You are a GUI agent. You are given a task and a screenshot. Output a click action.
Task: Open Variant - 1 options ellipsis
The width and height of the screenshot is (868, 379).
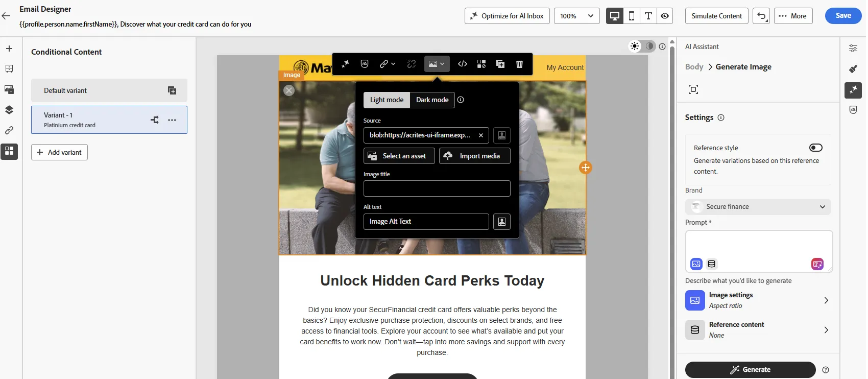coord(172,120)
